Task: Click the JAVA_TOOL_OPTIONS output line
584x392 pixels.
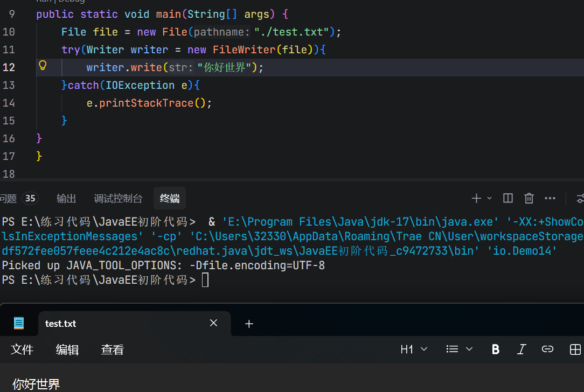Action: 163,265
